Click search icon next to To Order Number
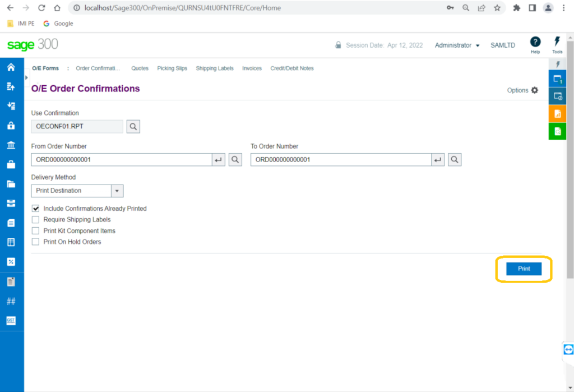 click(455, 160)
